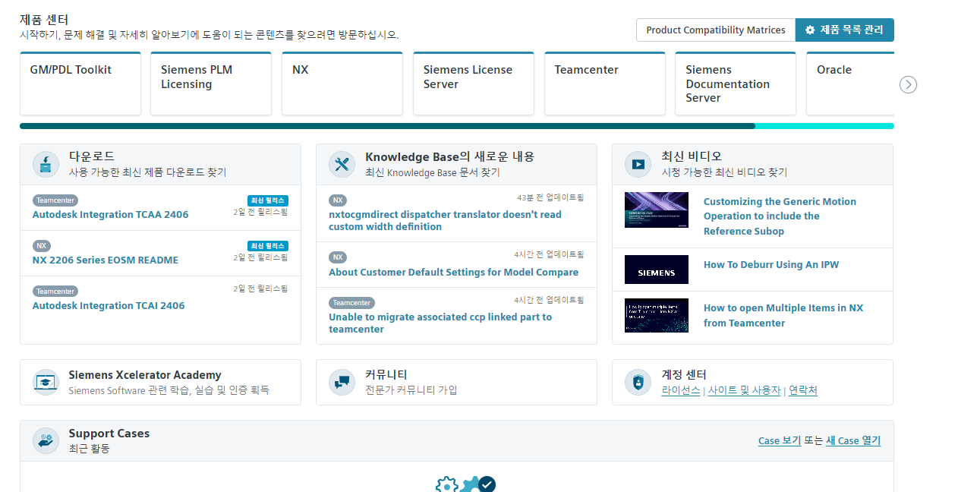The width and height of the screenshot is (980, 492).
Task: Open About Customer Default Settings for Model Compare
Action: coord(453,273)
